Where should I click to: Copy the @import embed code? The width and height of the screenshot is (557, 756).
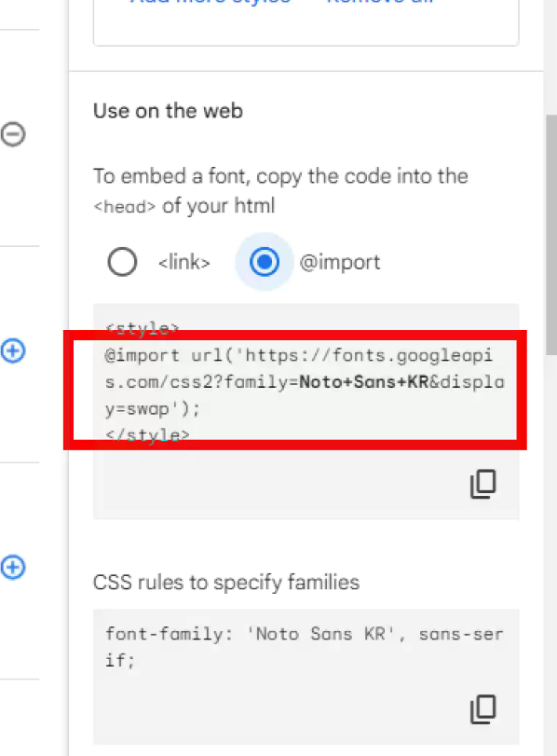[482, 484]
